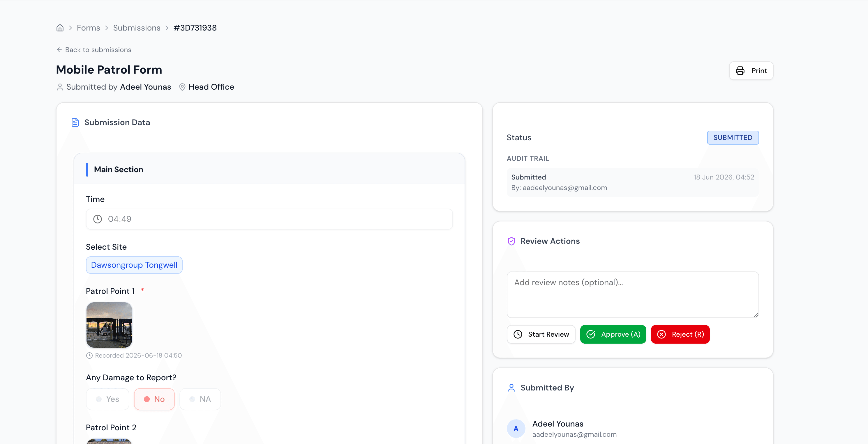Viewport: 868px width, 444px height.
Task: Go to the home breadcrumb icon
Action: [60, 28]
